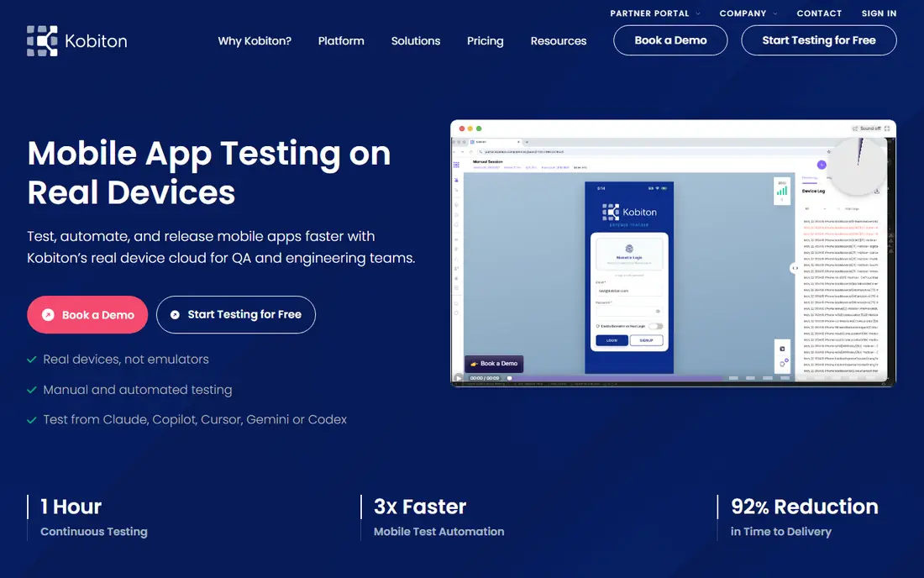Click the Book a Demo overlay on the video
The width and height of the screenshot is (924, 578).
tap(494, 364)
